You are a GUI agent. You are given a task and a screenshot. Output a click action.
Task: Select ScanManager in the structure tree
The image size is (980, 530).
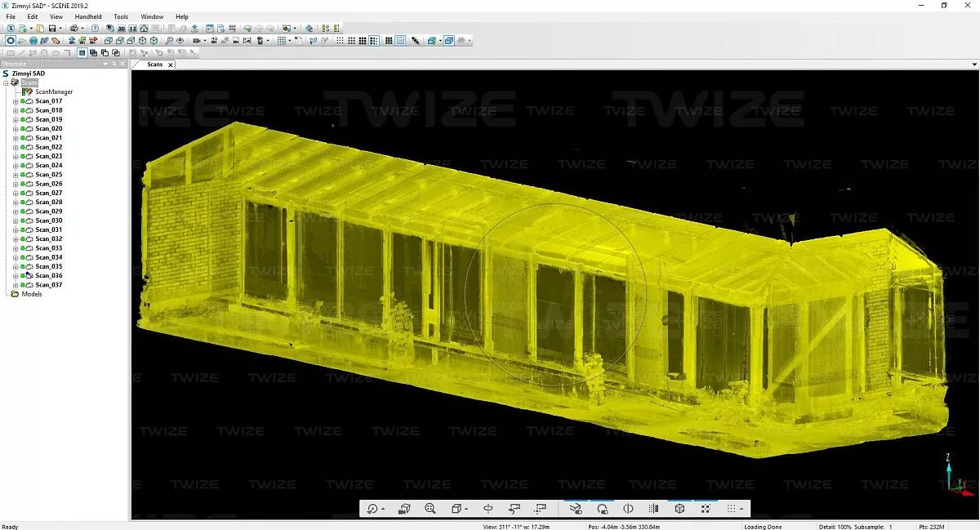(54, 92)
